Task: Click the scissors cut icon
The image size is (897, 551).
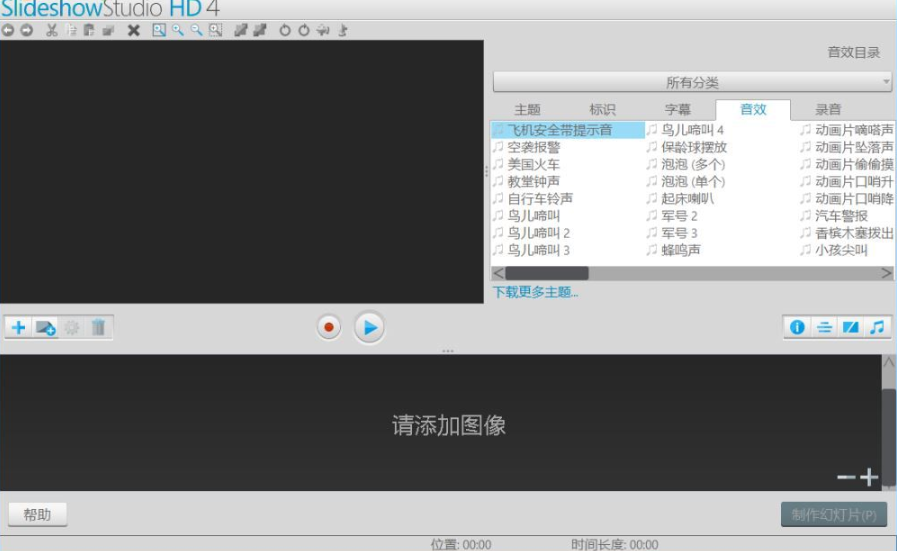Action: coord(51,30)
